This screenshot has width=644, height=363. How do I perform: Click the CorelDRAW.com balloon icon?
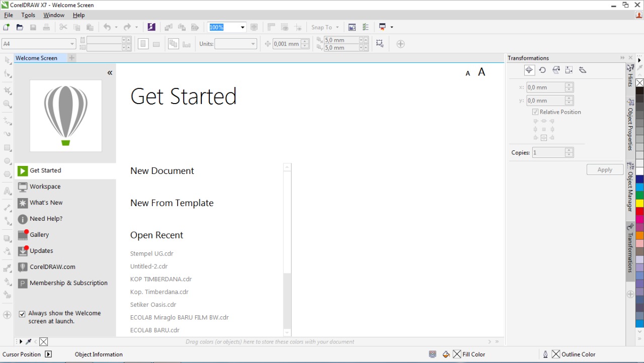(23, 267)
